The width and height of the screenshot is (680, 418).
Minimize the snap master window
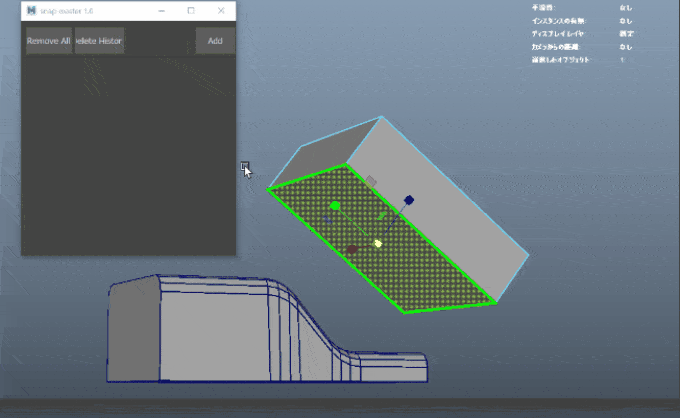(x=163, y=10)
